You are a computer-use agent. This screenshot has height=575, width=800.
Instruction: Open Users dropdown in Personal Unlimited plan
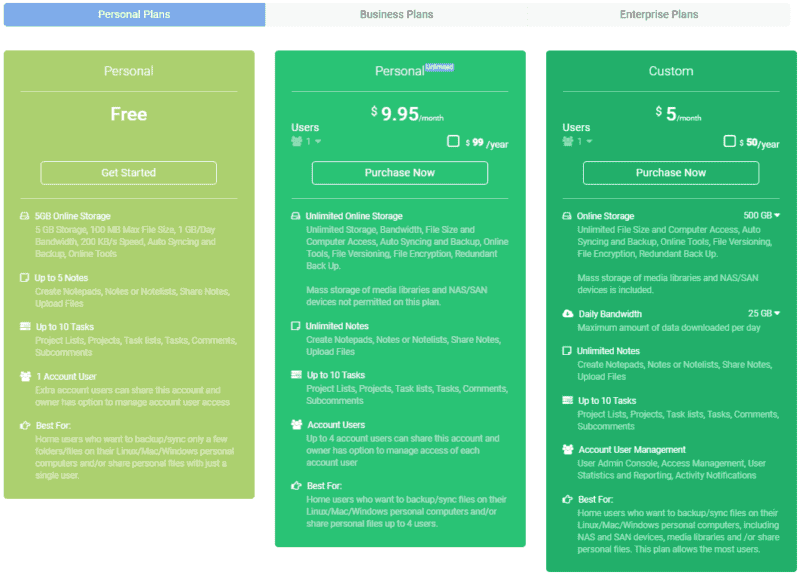pos(306,142)
